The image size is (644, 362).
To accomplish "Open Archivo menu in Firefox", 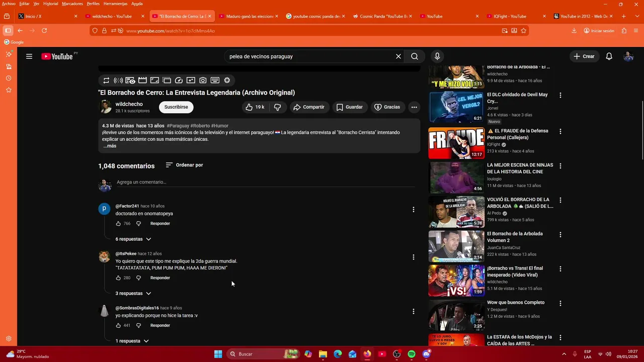I will 9,4.
